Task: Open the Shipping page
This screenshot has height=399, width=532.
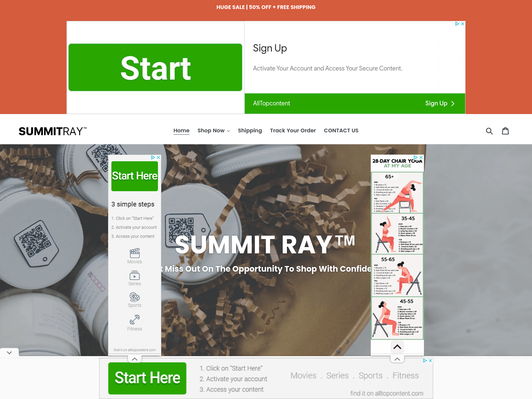Action: click(250, 131)
